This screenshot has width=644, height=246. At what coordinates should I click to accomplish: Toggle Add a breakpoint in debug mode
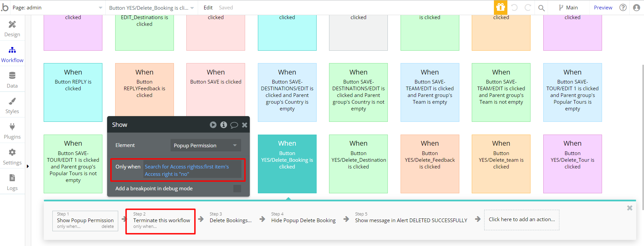(237, 189)
